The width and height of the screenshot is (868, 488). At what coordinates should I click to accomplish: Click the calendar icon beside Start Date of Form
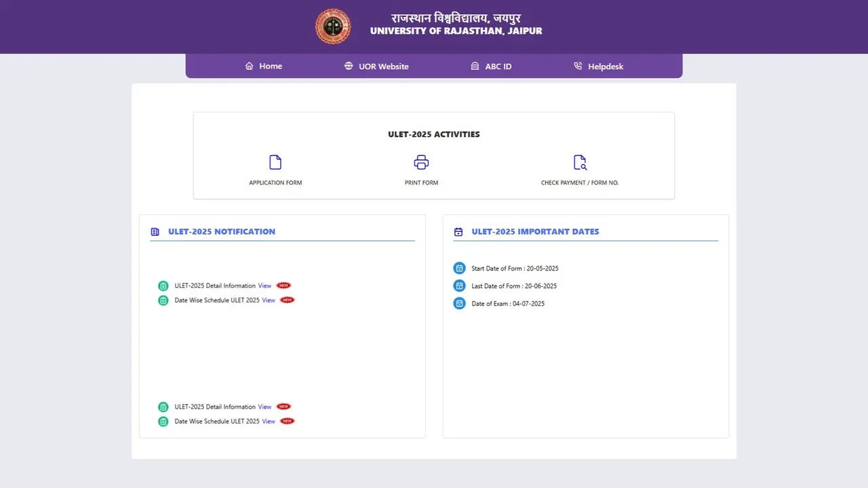tap(459, 268)
